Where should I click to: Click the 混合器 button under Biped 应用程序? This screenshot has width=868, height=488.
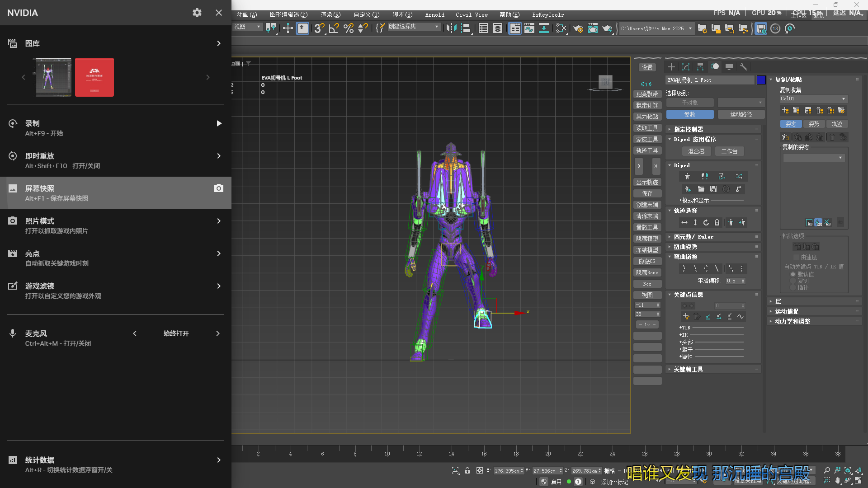pyautogui.click(x=697, y=151)
